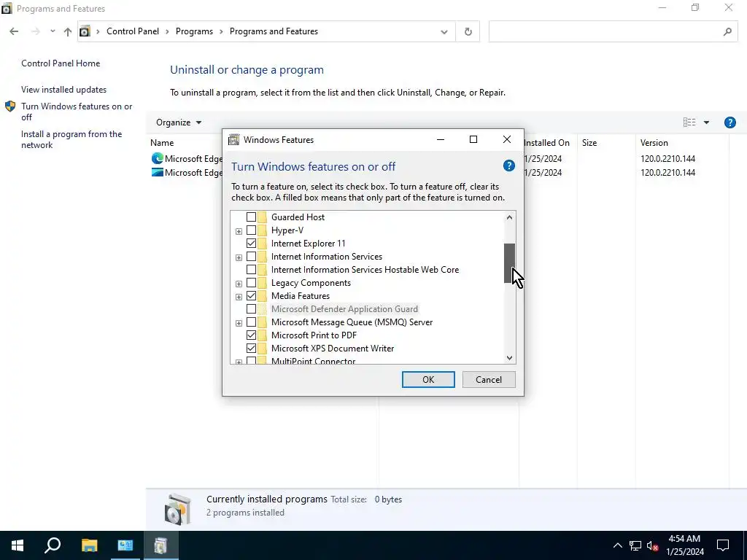Expand the Media Features node
This screenshot has width=747, height=560.
239,297
